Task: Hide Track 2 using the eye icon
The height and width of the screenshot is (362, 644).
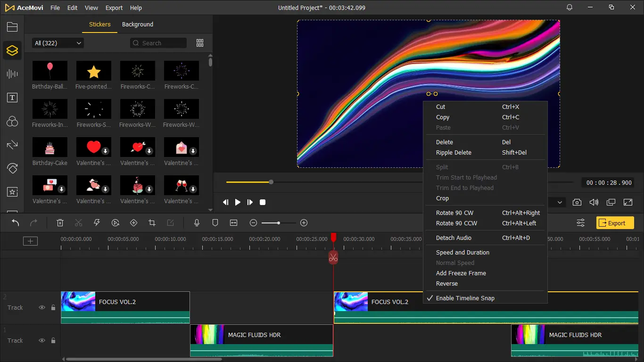Action: point(42,307)
